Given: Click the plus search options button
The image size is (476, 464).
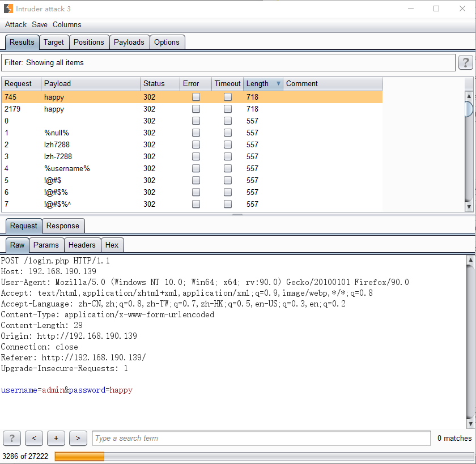Looking at the screenshot, I should click(x=56, y=438).
